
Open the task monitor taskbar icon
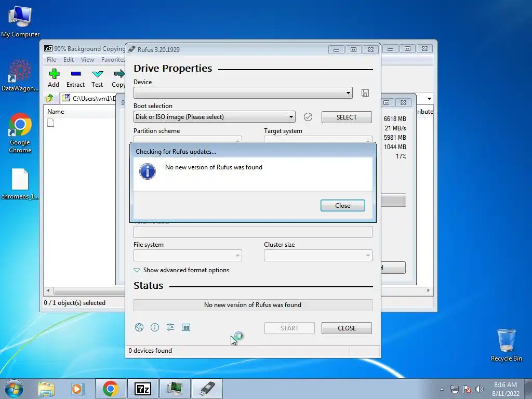(x=175, y=389)
